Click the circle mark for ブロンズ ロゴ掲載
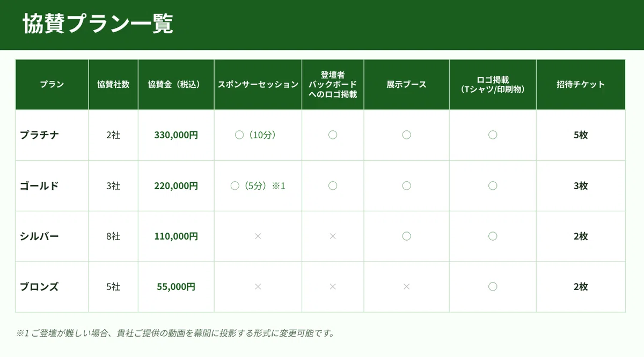This screenshot has width=644, height=357. [493, 287]
